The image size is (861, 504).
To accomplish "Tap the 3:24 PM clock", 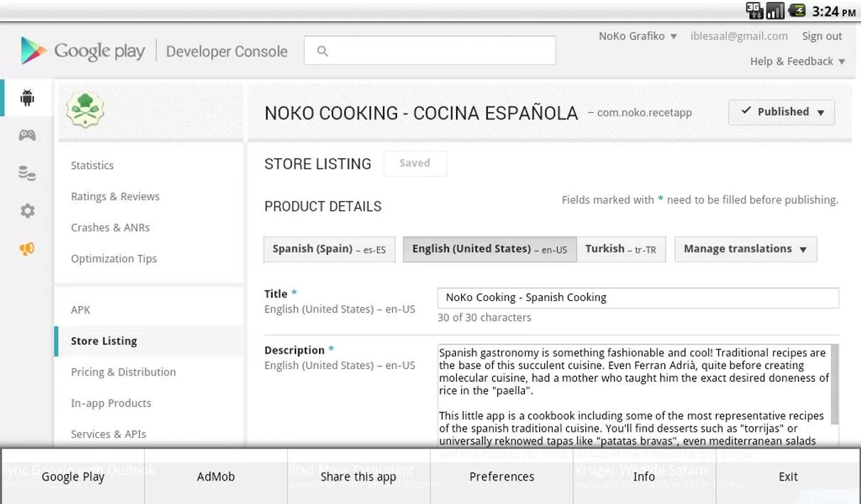I will (834, 11).
